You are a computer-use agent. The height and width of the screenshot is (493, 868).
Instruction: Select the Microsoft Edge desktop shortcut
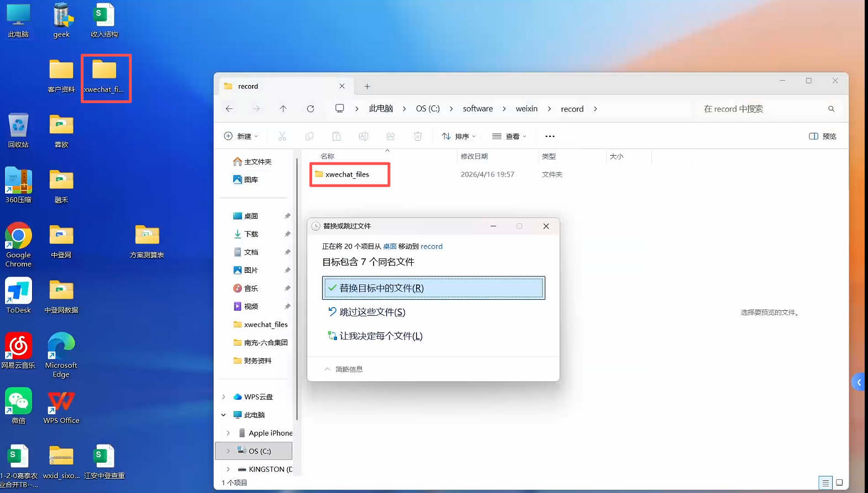(61, 356)
